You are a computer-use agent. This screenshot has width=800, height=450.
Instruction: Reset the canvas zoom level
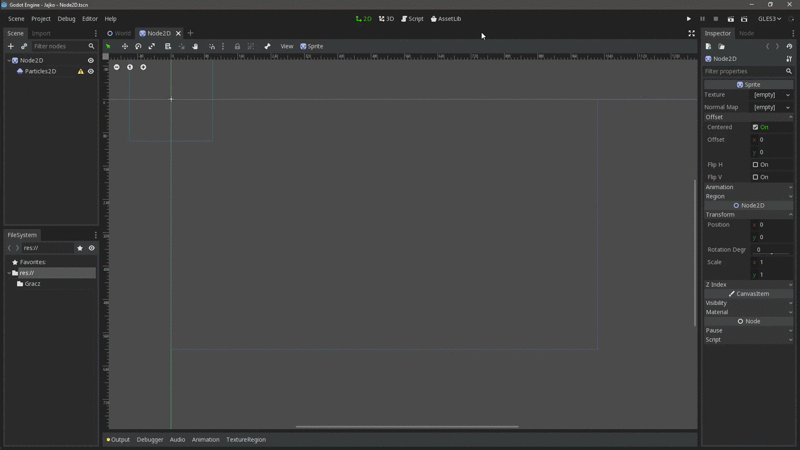coord(130,67)
